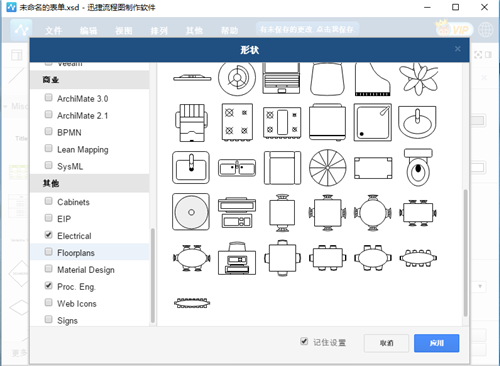Click the 取消 cancel button
Image resolution: width=500 pixels, height=366 pixels.
pyautogui.click(x=386, y=343)
